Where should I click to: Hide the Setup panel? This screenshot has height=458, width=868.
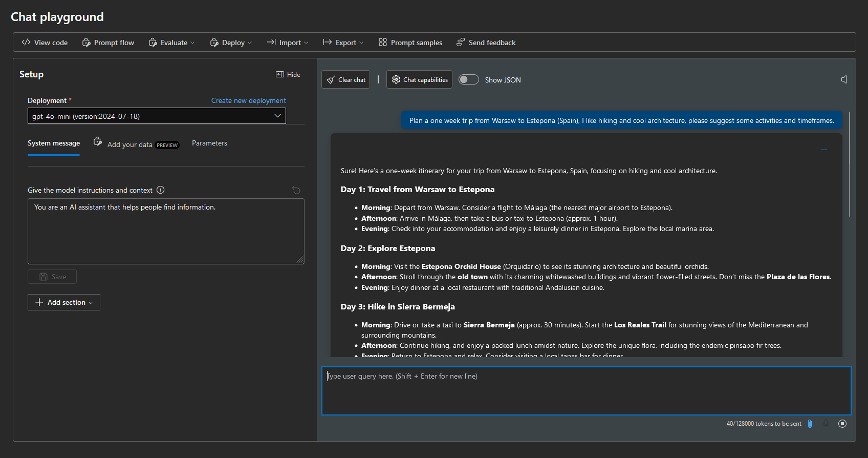coord(288,75)
